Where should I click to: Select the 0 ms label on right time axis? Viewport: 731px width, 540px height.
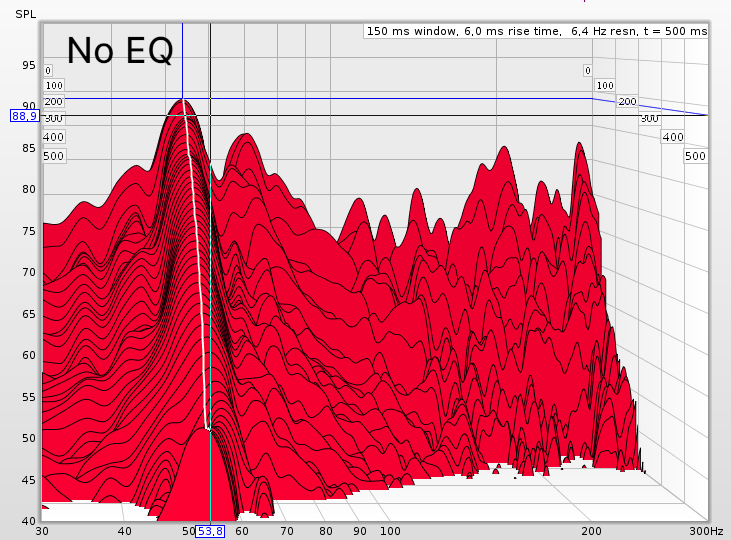tap(588, 70)
